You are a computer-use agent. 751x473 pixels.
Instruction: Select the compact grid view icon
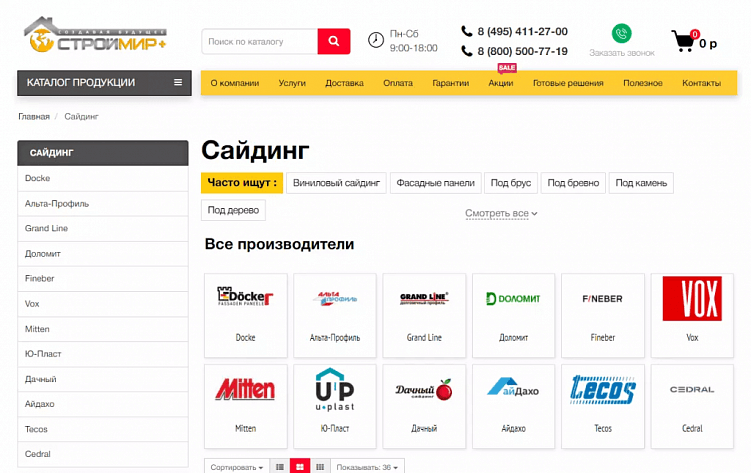click(320, 467)
